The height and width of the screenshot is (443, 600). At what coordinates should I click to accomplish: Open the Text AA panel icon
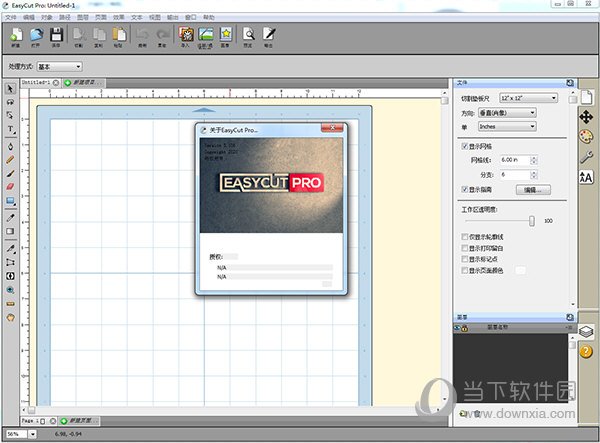click(586, 177)
